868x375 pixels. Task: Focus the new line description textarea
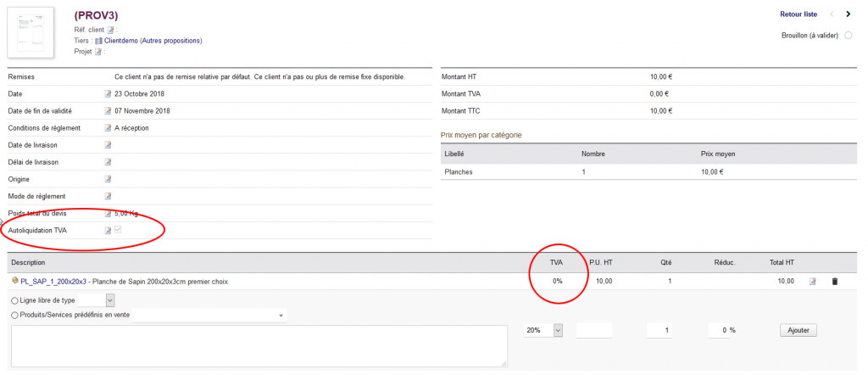point(259,346)
